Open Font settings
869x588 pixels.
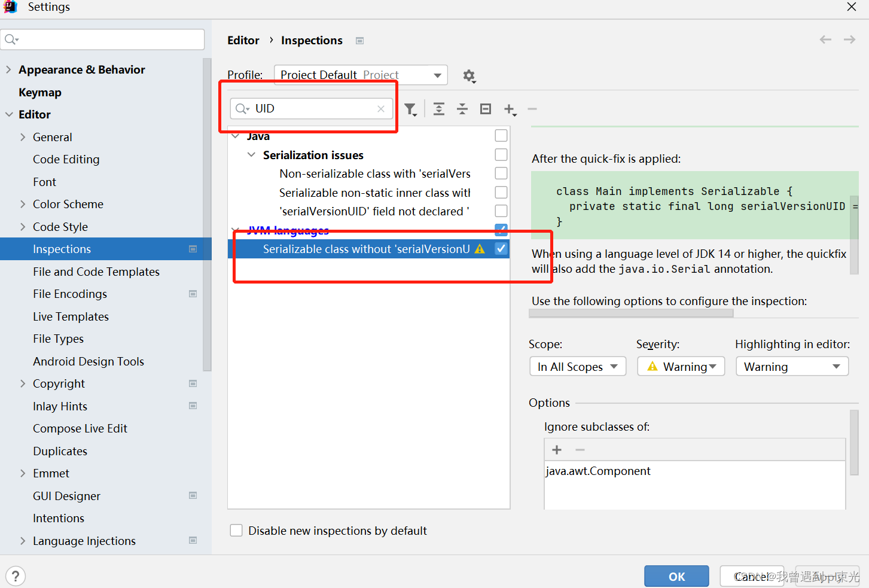[44, 182]
